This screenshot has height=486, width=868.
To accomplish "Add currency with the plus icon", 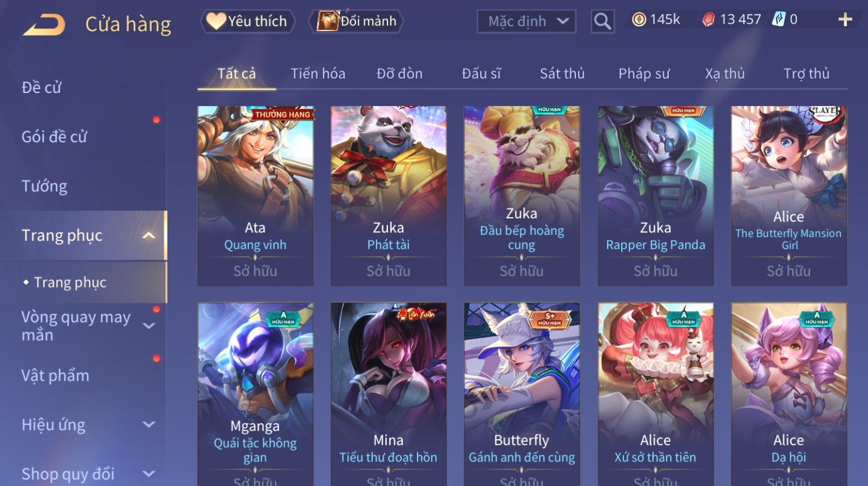I will [845, 20].
